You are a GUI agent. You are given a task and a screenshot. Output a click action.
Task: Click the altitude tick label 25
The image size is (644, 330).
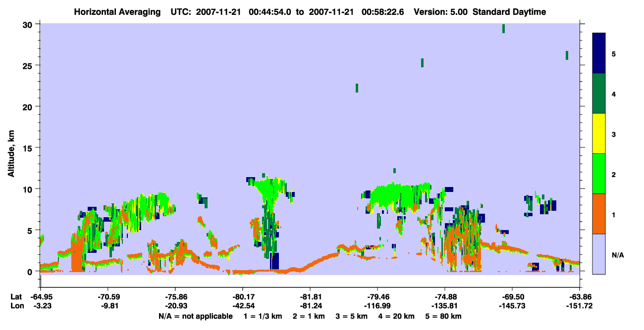point(29,65)
